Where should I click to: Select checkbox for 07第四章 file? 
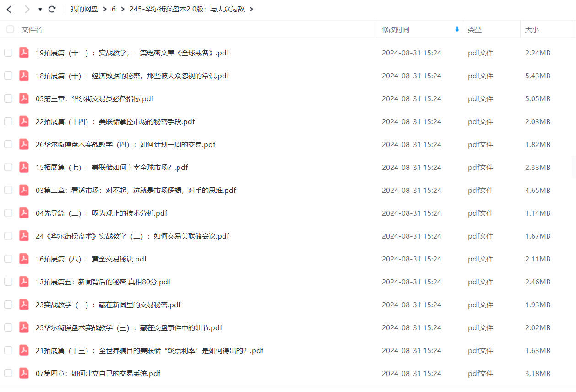click(8, 373)
